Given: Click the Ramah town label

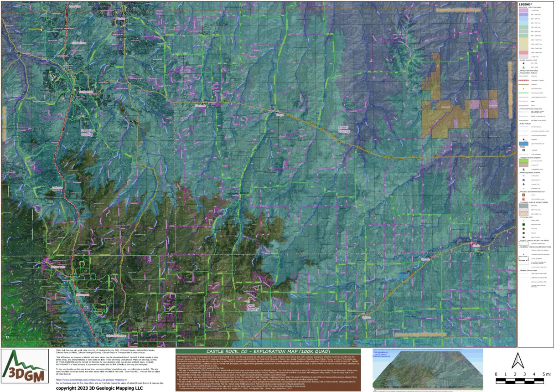Looking at the screenshot, I should coord(425,259).
